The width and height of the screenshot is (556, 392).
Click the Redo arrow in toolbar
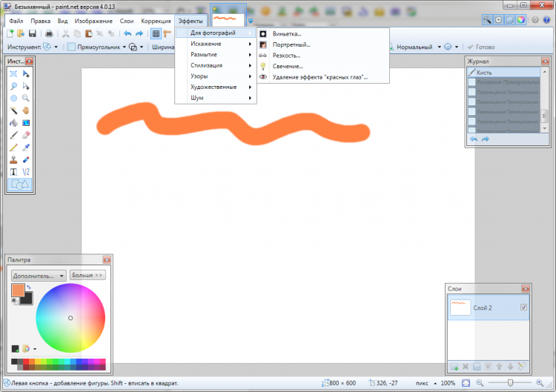(139, 33)
